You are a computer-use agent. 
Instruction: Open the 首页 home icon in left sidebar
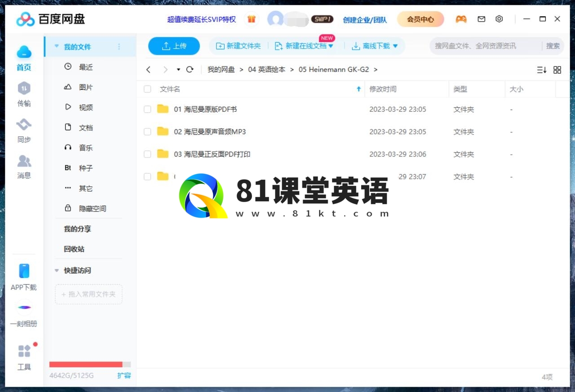24,52
